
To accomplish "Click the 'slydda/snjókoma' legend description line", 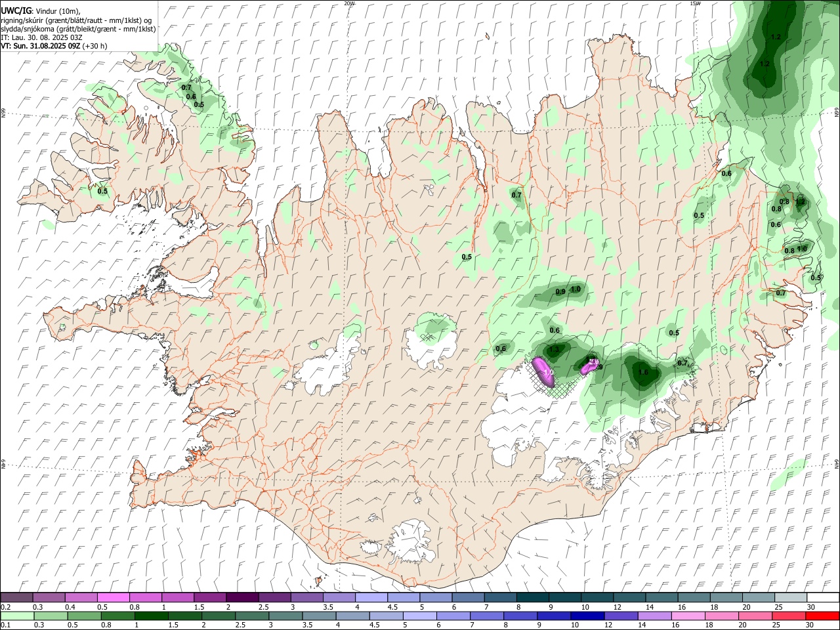I will point(78,29).
